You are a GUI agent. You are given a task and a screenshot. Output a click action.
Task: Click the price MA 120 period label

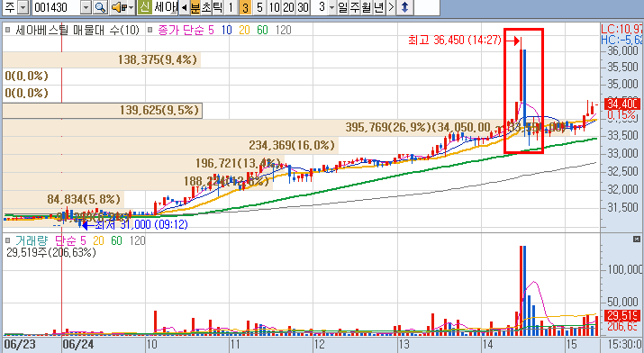(284, 30)
